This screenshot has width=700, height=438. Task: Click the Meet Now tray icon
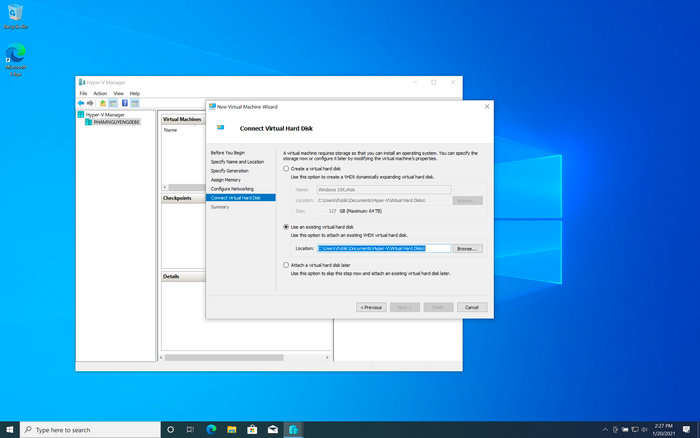tap(615, 430)
